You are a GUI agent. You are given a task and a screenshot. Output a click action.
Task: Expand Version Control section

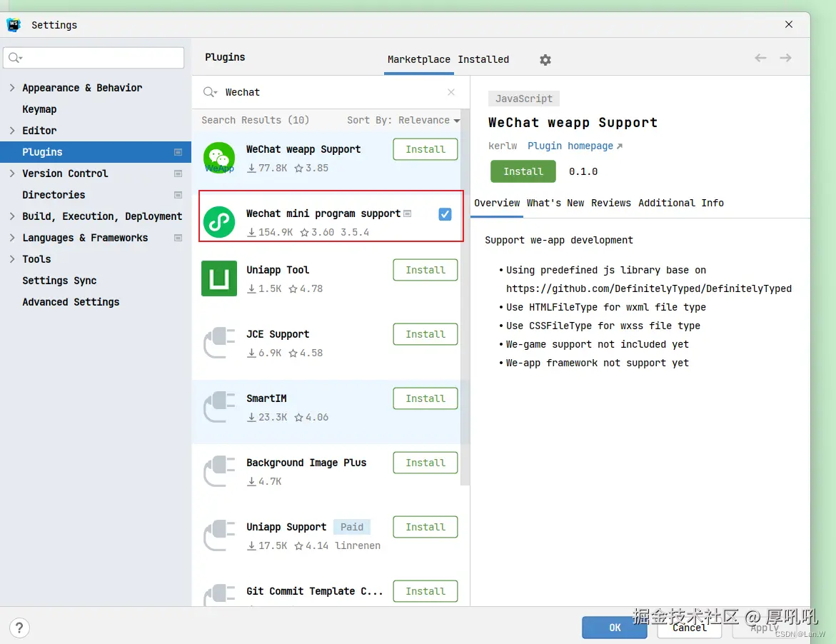tap(11, 173)
